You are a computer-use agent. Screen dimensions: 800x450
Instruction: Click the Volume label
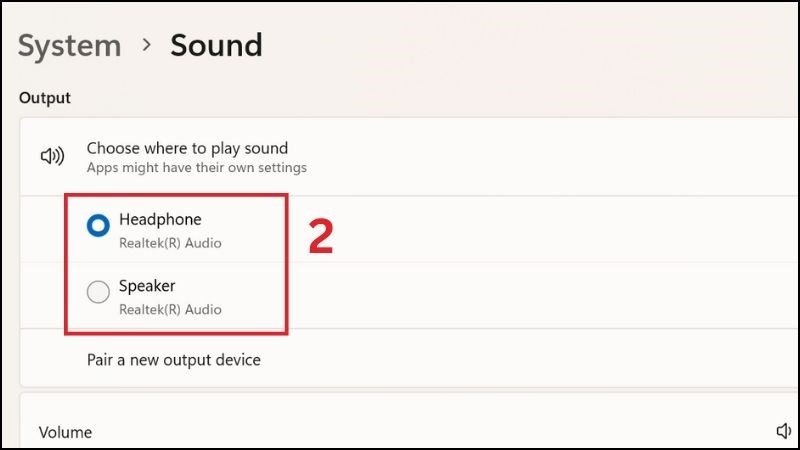[65, 432]
